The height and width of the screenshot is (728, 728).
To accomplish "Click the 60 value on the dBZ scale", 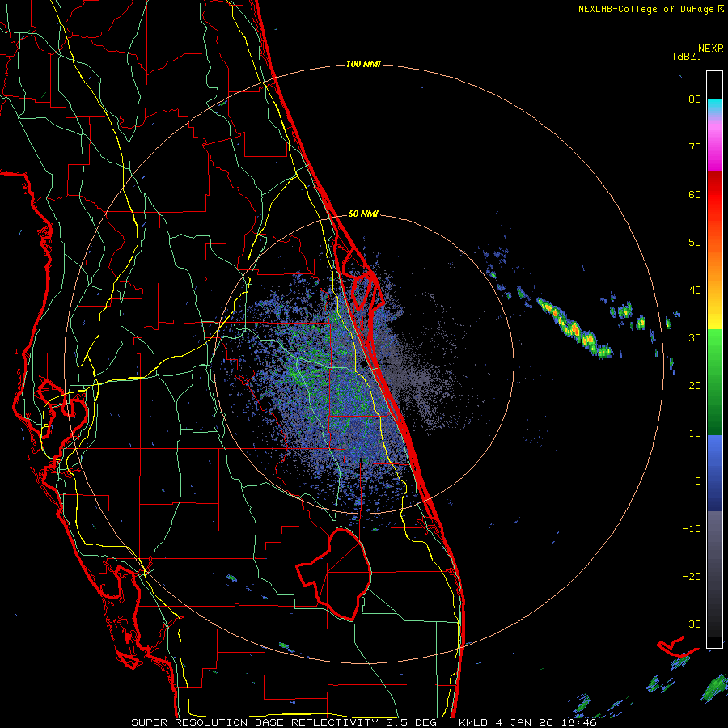I will [695, 195].
